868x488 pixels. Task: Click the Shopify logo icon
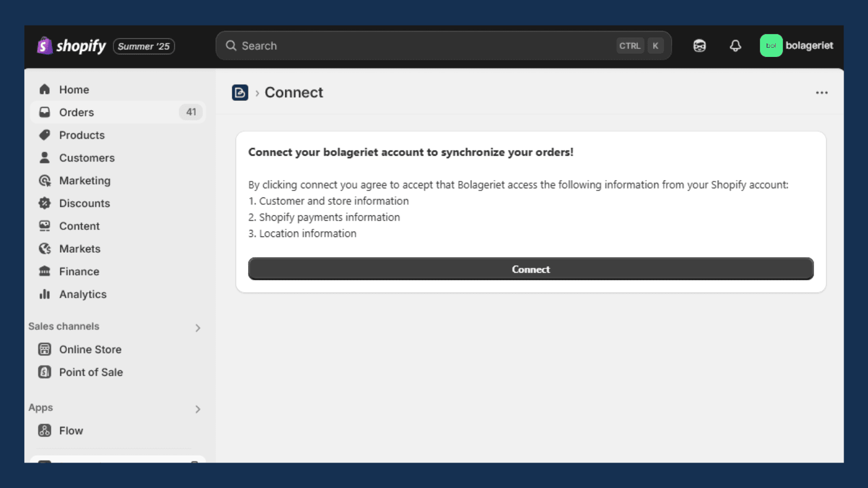tap(44, 46)
